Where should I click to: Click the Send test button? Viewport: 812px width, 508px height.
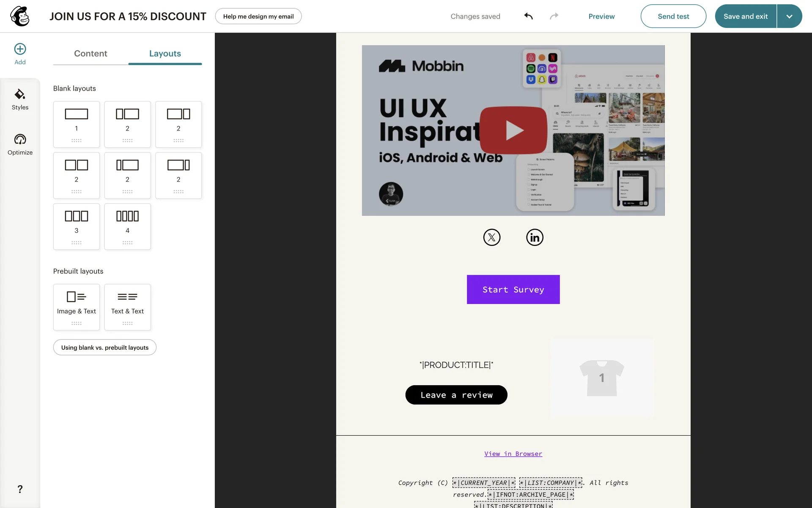point(673,16)
